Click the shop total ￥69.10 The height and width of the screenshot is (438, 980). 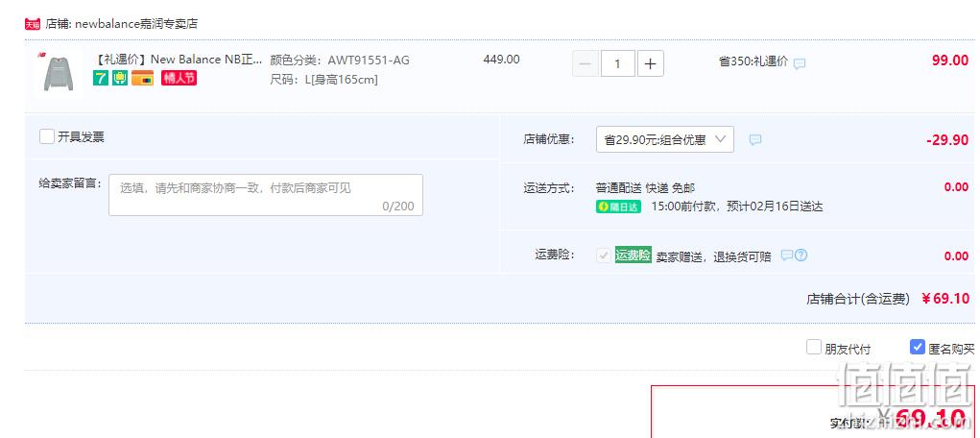pyautogui.click(x=945, y=299)
